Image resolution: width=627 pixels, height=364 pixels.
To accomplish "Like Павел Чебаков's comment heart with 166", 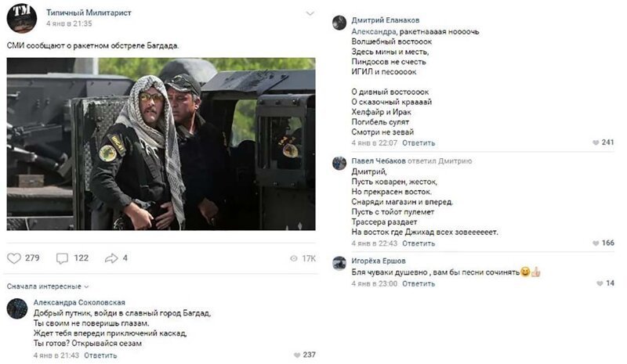I will (596, 243).
